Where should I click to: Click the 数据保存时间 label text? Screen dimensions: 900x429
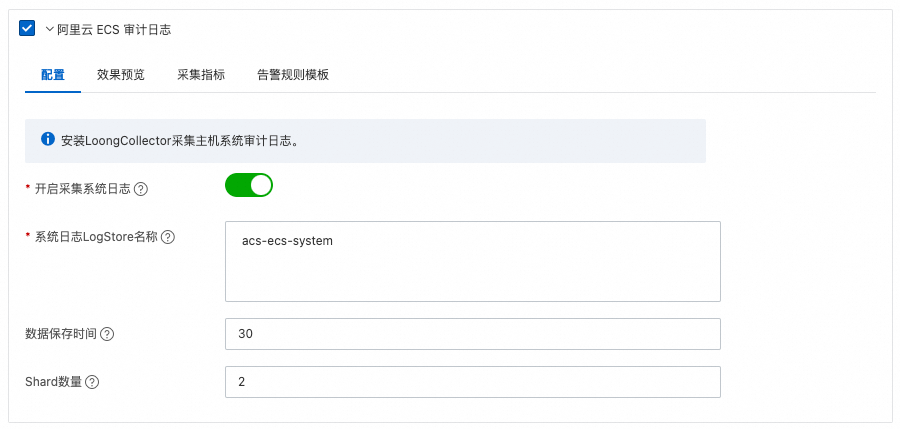(x=61, y=334)
